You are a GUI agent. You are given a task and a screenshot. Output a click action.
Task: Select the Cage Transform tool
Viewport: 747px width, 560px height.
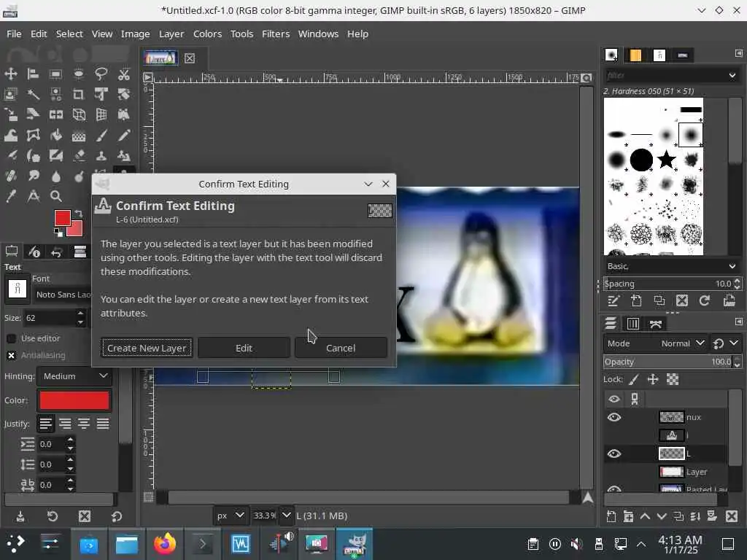(x=33, y=135)
